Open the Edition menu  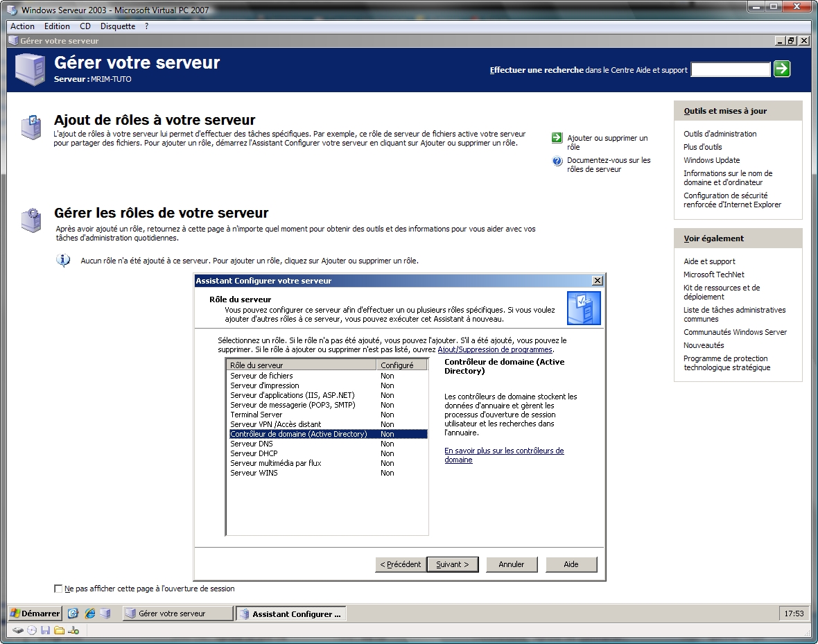57,26
